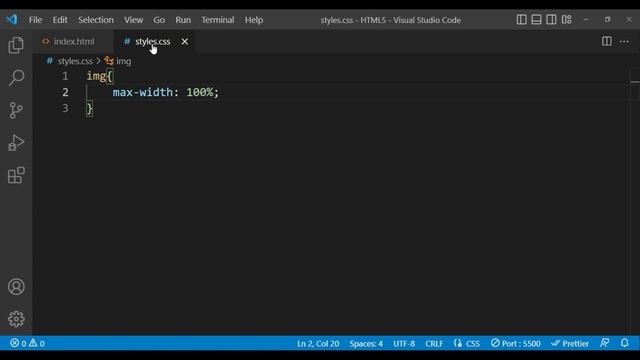Open the Edit menu
The height and width of the screenshot is (360, 640).
coord(60,20)
